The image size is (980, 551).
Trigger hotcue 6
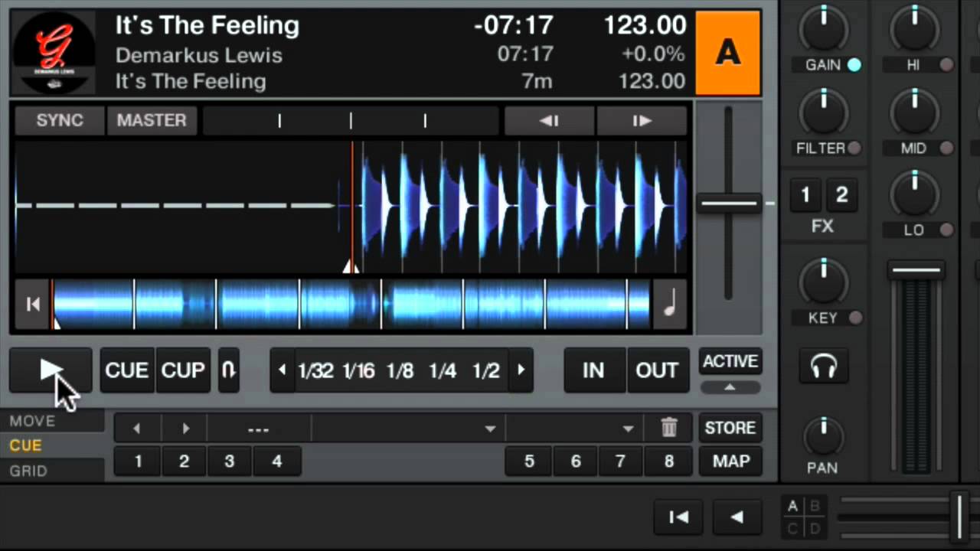pyautogui.click(x=576, y=461)
